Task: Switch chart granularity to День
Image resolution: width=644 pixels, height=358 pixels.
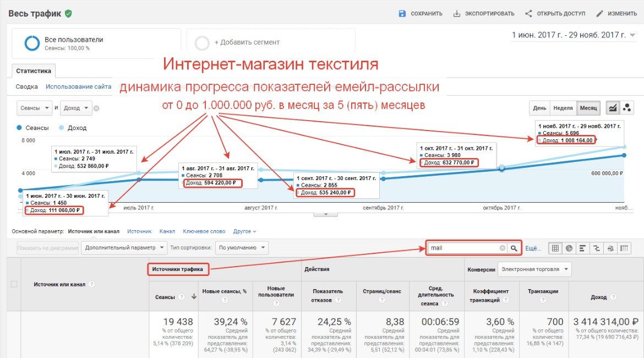Action: 539,108
